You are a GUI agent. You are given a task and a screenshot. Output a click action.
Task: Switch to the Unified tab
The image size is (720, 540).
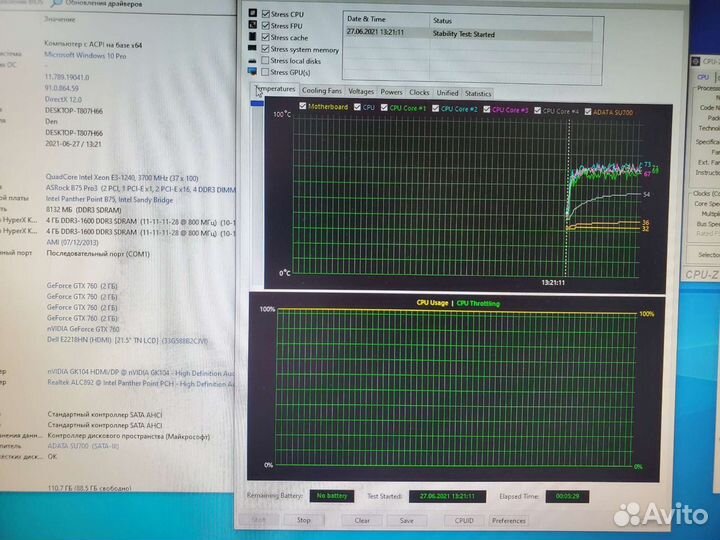[447, 93]
